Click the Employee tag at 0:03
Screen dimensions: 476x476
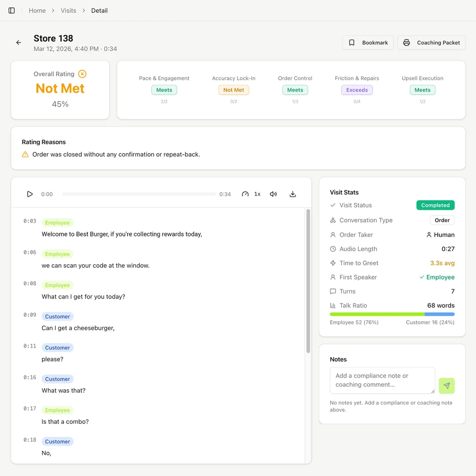[58, 223]
